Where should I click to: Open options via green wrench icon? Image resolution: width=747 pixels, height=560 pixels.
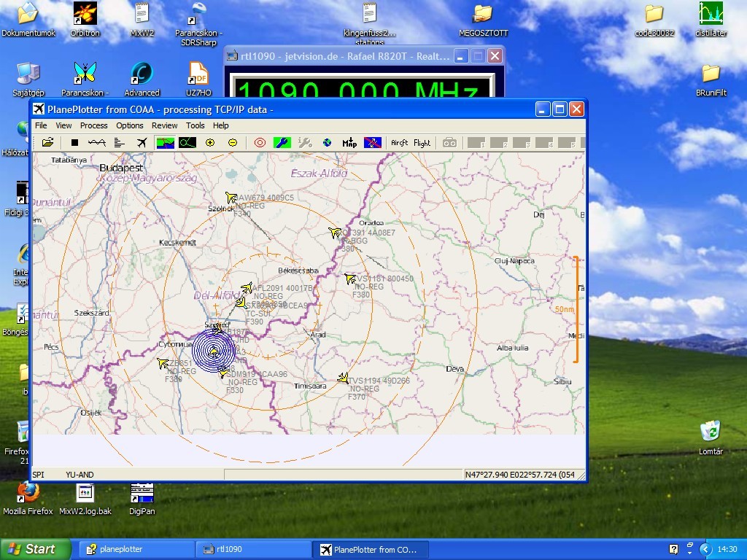coord(282,142)
